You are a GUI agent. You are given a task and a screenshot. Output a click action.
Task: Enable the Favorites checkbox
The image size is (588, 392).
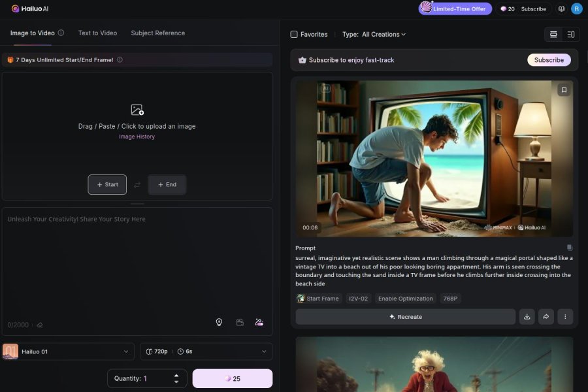(294, 35)
